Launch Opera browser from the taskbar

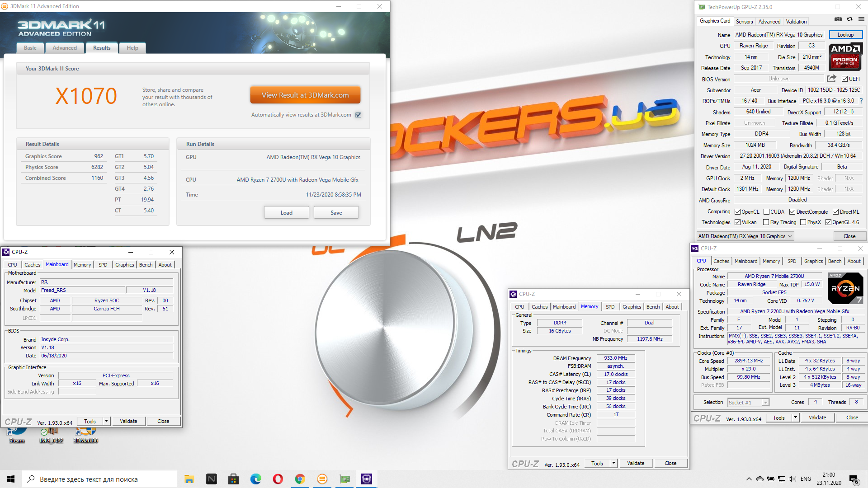278,479
